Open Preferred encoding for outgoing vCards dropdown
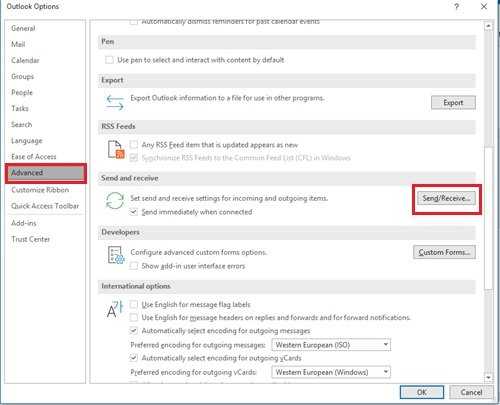Image resolution: width=500 pixels, height=405 pixels. coord(331,372)
